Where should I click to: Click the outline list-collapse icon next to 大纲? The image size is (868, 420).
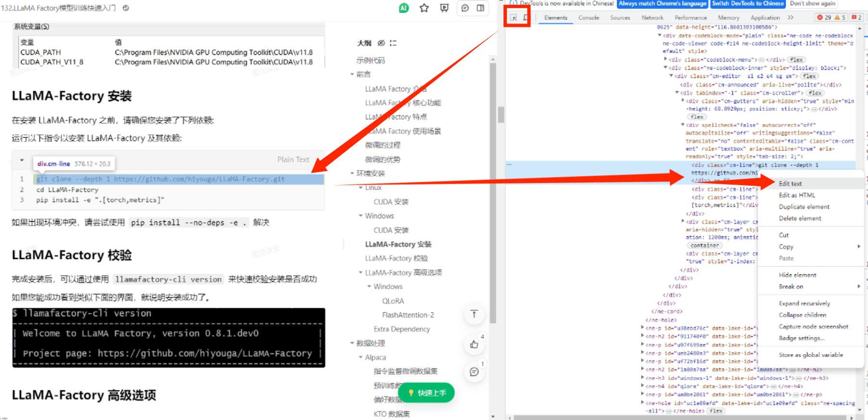coord(393,43)
